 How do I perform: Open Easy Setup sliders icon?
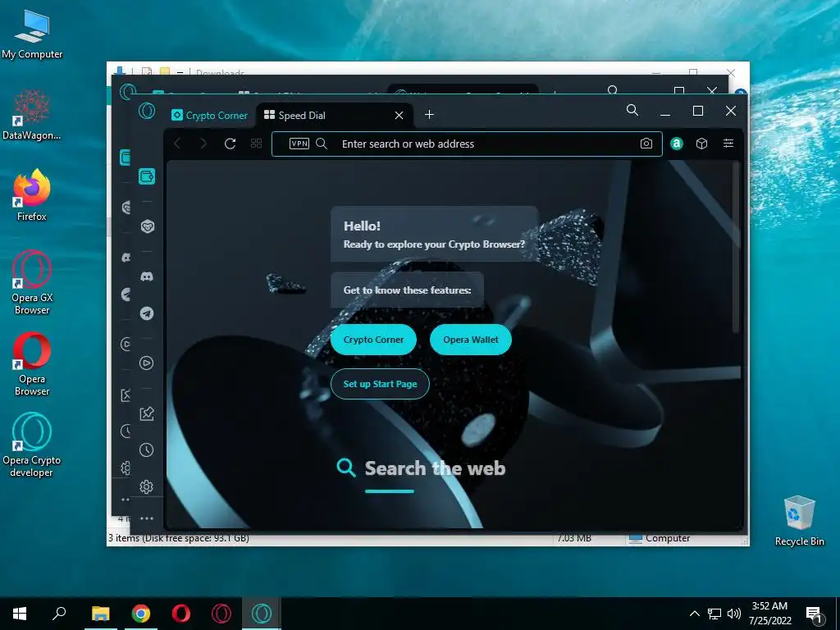(x=728, y=144)
